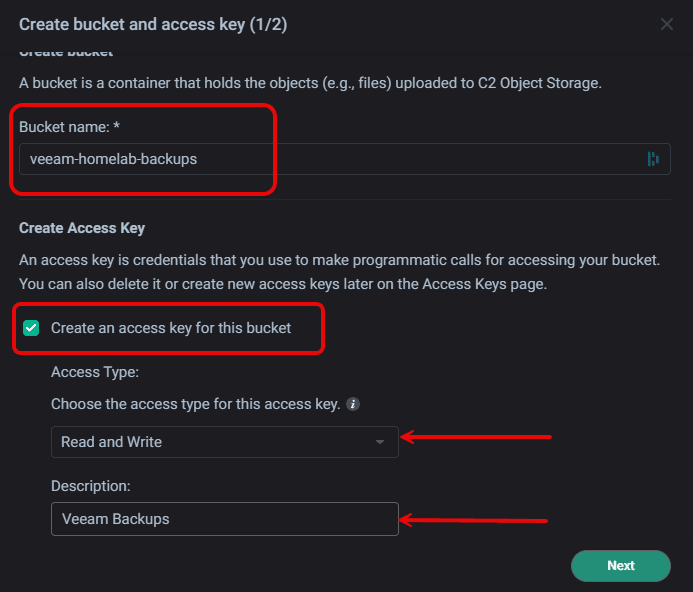693x592 pixels.
Task: Click the 'Access Type:' label
Action: 95,371
